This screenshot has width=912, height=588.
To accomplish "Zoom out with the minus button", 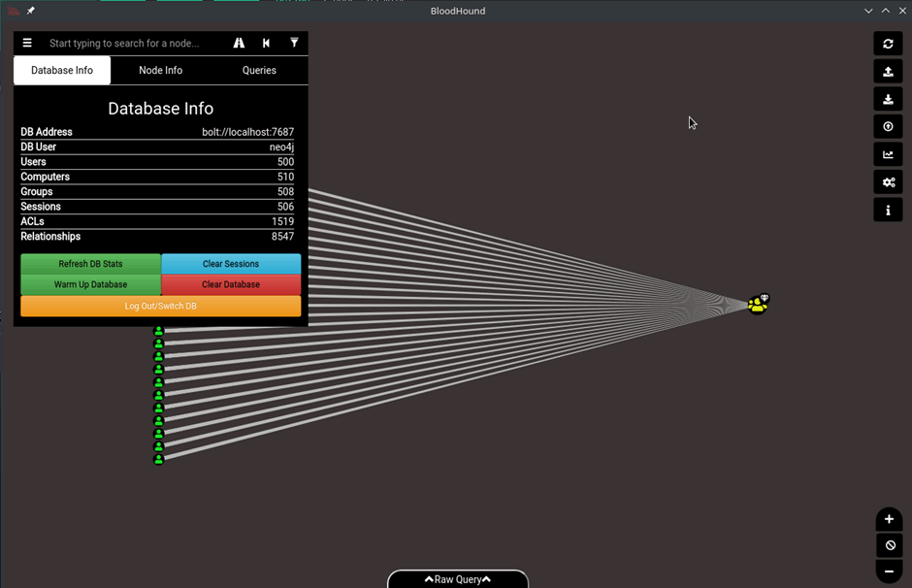I will (889, 572).
